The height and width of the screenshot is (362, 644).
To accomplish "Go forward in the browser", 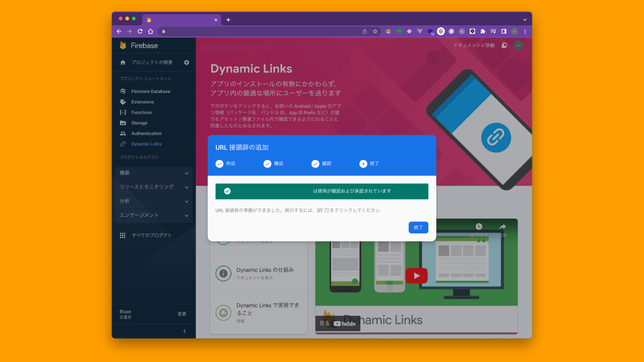I will click(129, 31).
